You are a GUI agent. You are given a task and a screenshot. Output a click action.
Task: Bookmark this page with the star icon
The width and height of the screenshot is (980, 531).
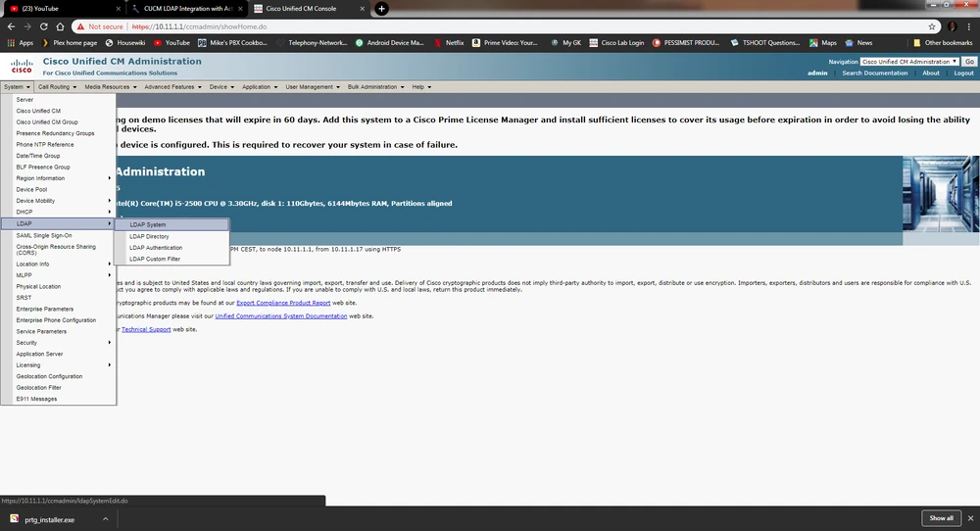tap(931, 26)
